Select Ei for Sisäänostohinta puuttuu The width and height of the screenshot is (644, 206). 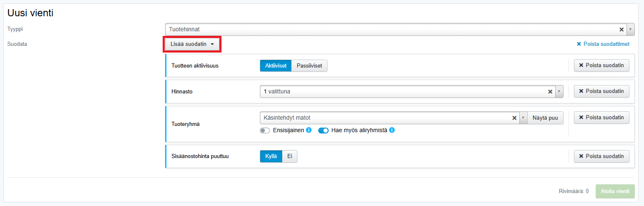point(289,156)
